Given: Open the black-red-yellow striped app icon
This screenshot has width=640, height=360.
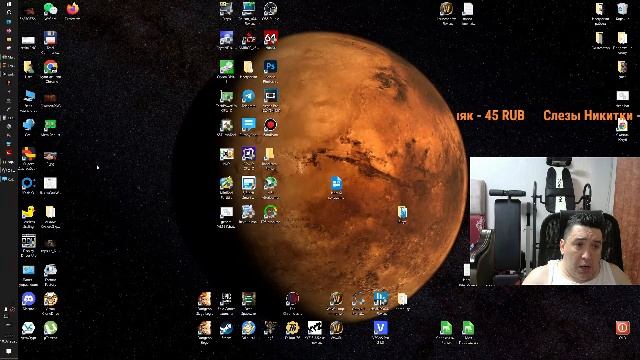Looking at the screenshot, I should point(28,154).
